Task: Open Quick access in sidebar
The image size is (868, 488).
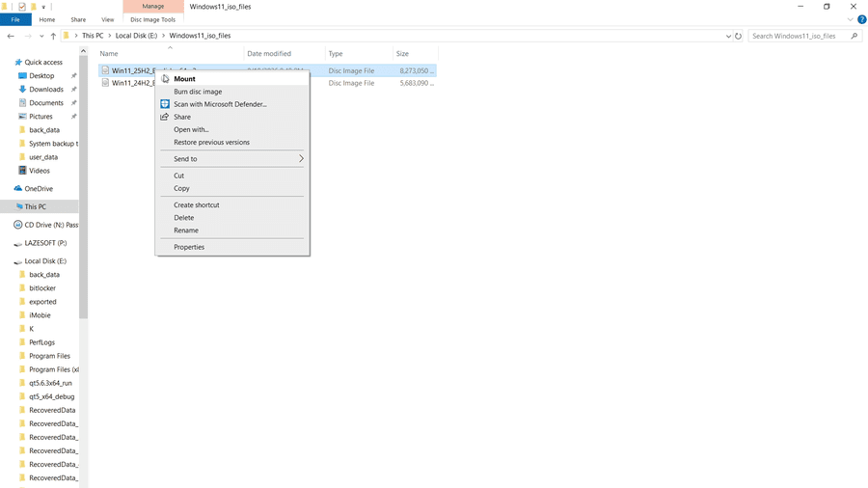Action: pyautogui.click(x=43, y=62)
